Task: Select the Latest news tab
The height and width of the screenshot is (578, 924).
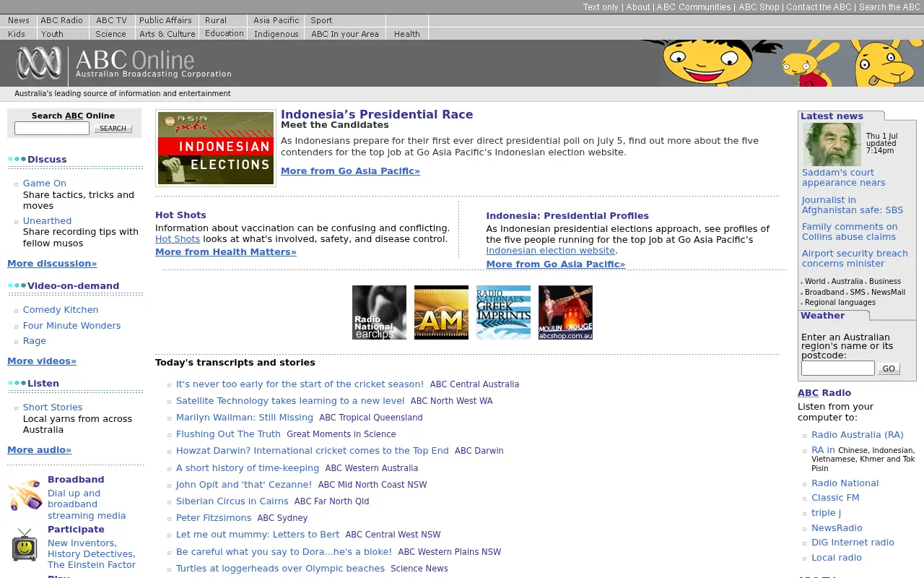Action: point(832,116)
